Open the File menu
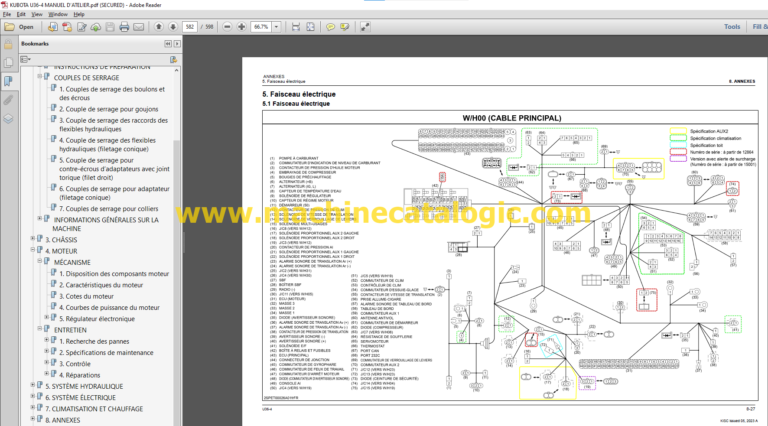 [x=7, y=14]
